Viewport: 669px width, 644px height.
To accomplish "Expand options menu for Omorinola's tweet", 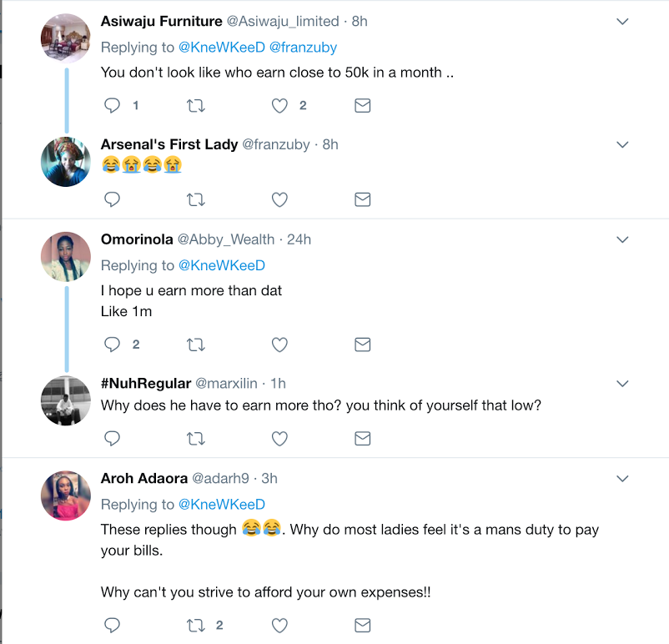I will 622,239.
